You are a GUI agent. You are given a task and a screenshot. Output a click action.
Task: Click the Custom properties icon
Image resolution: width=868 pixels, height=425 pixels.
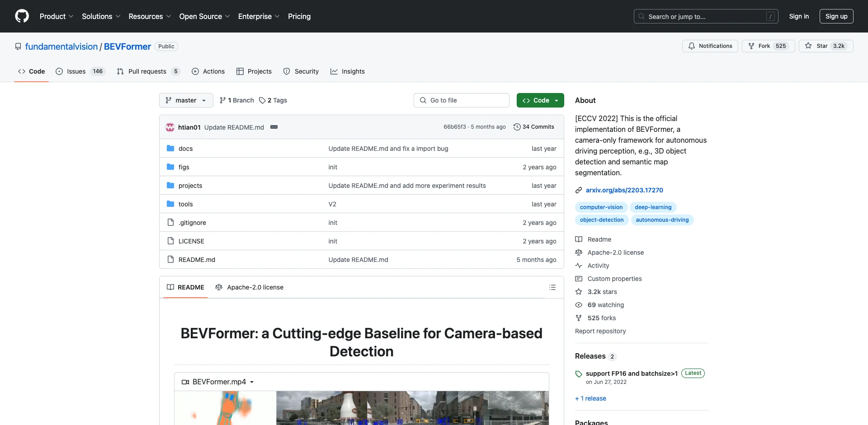tap(579, 279)
